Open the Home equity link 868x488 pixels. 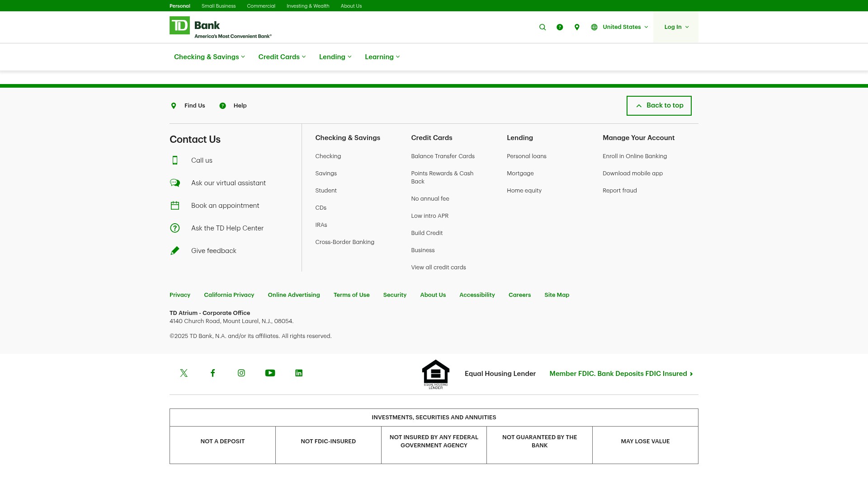(x=524, y=191)
